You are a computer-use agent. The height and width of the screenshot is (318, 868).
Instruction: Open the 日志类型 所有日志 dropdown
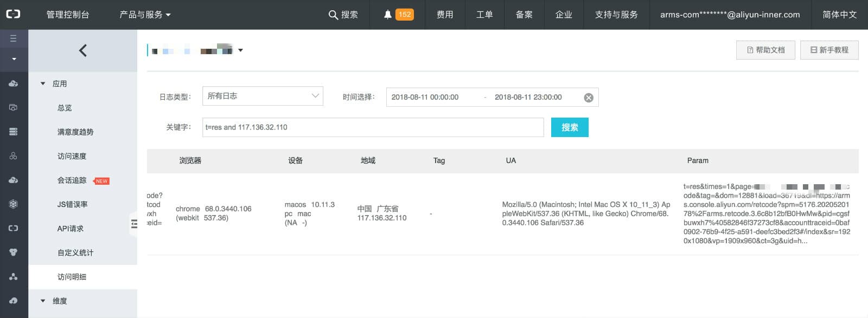click(x=263, y=96)
